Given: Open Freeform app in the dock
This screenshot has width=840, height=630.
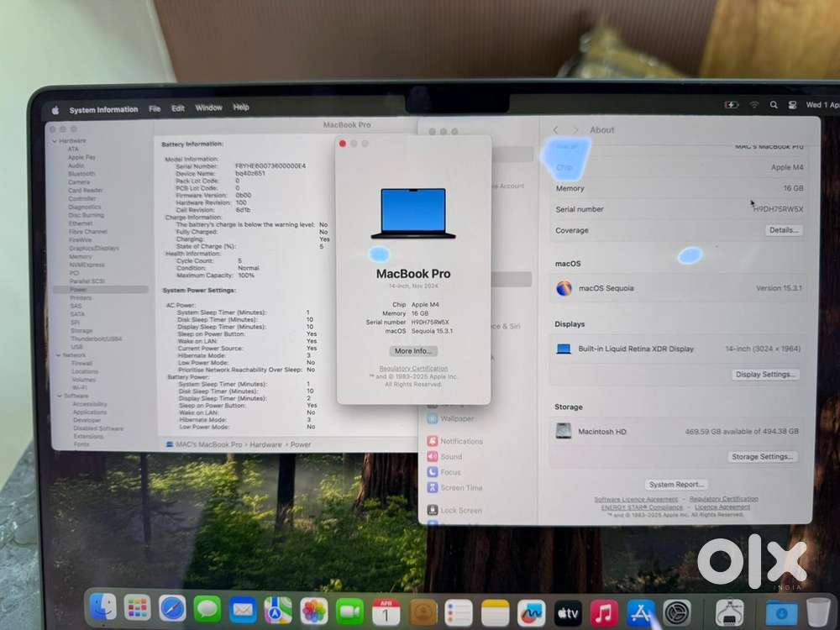Looking at the screenshot, I should point(531,613).
